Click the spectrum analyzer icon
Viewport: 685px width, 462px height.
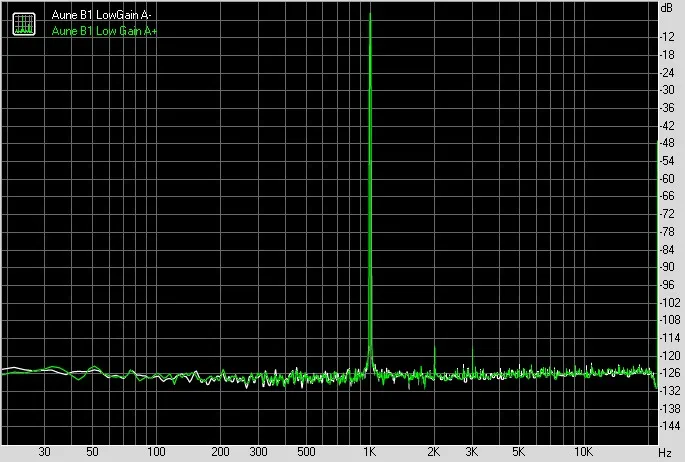click(x=24, y=24)
